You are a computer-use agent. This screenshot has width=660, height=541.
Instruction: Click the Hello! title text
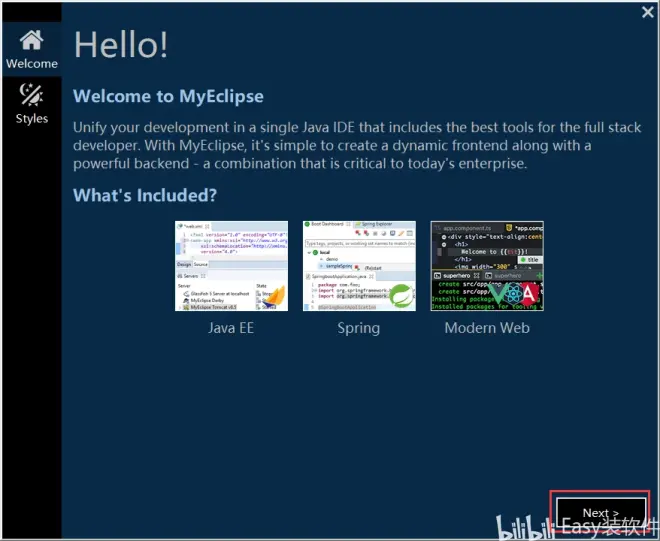click(x=121, y=44)
